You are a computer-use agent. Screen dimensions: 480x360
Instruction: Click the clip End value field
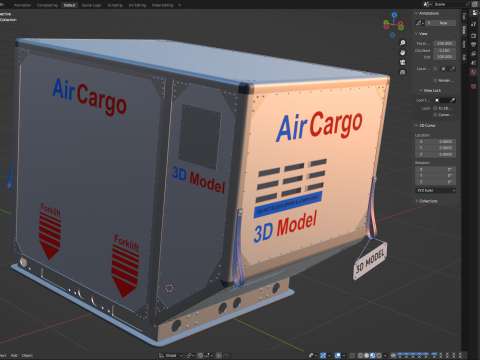[x=444, y=57]
